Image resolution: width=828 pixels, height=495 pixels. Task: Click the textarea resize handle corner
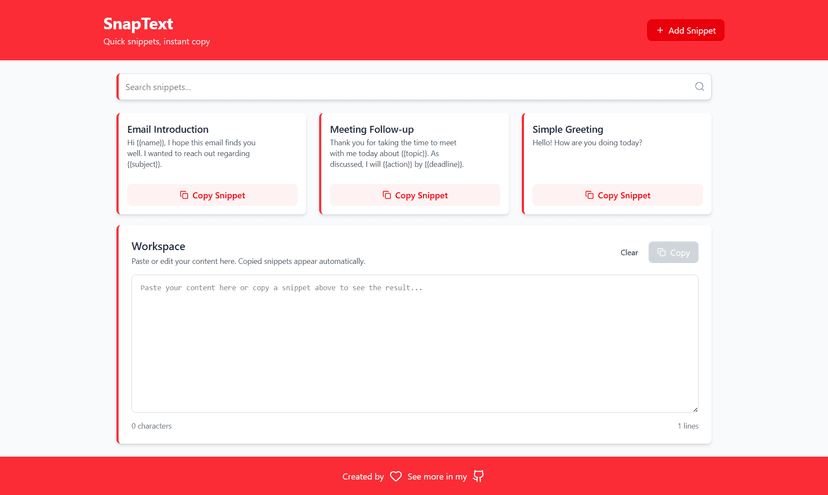695,409
